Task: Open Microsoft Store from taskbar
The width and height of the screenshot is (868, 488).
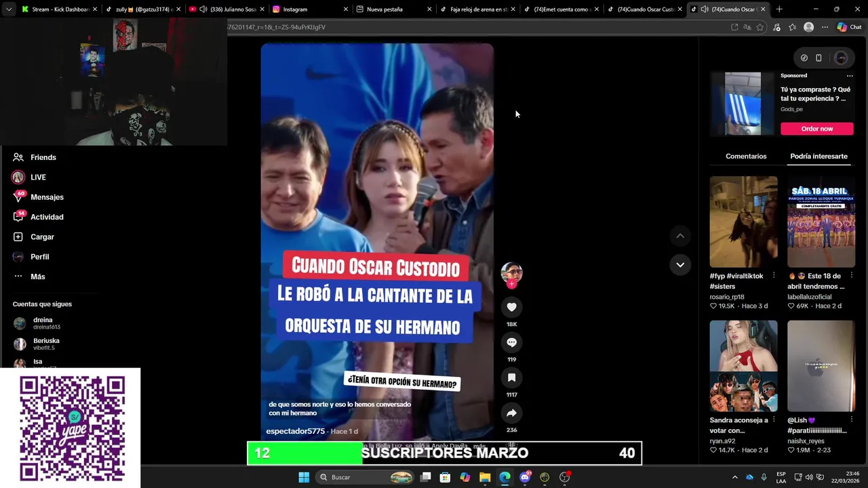Action: pos(445,477)
